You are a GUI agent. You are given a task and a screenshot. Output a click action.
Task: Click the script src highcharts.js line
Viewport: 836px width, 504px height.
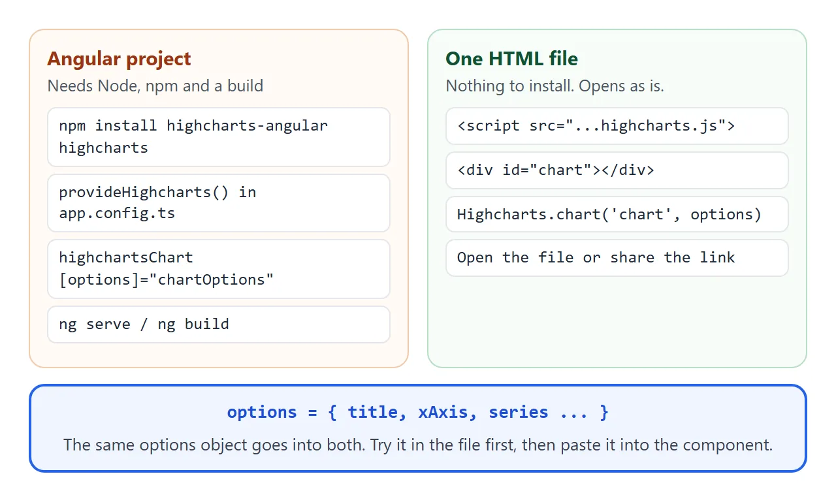click(617, 126)
